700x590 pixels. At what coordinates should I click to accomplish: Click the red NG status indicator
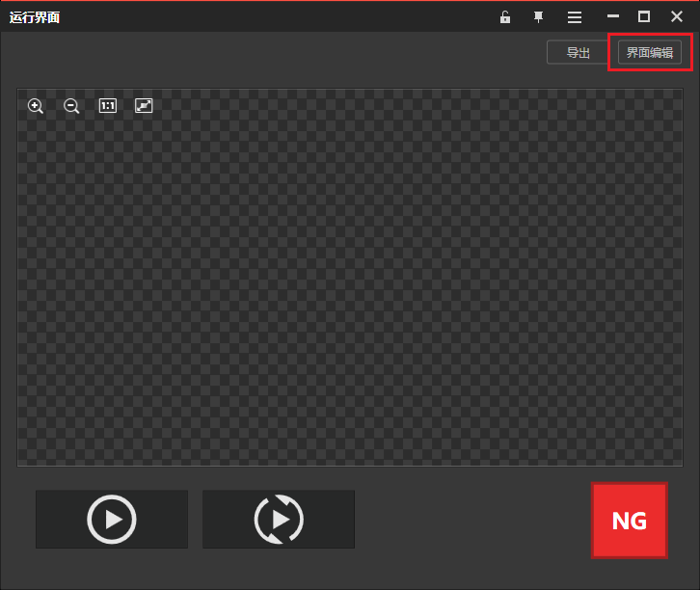coord(630,521)
